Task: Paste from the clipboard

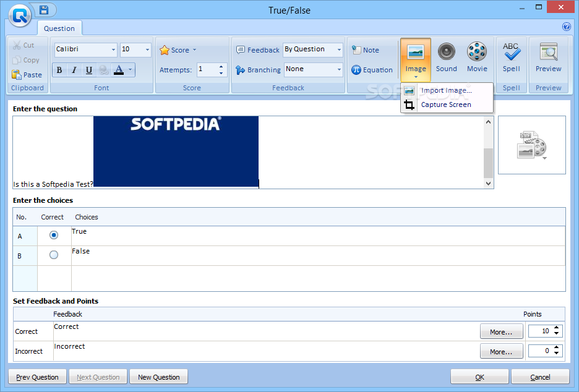Action: coord(27,75)
